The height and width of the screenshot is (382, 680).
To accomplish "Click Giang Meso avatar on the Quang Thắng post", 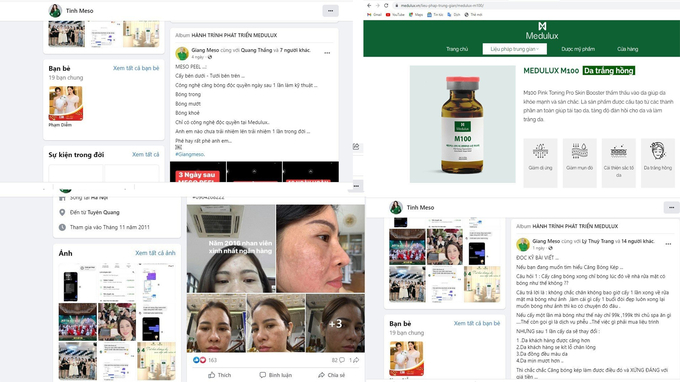I will pos(182,53).
